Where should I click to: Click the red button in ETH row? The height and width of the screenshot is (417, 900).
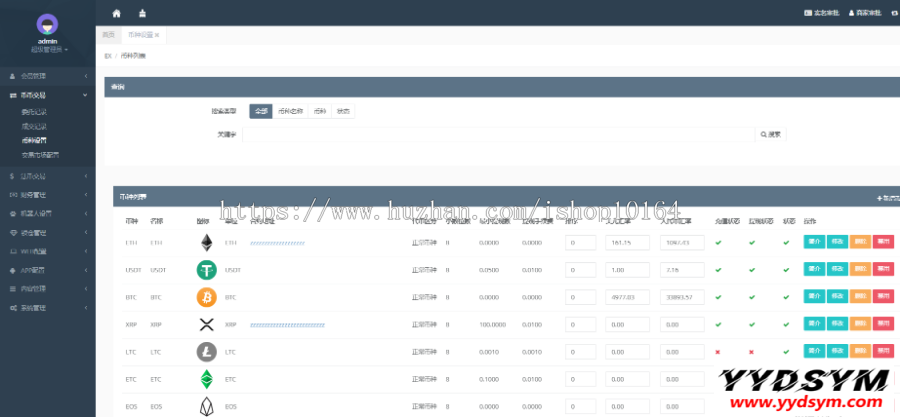click(x=883, y=242)
